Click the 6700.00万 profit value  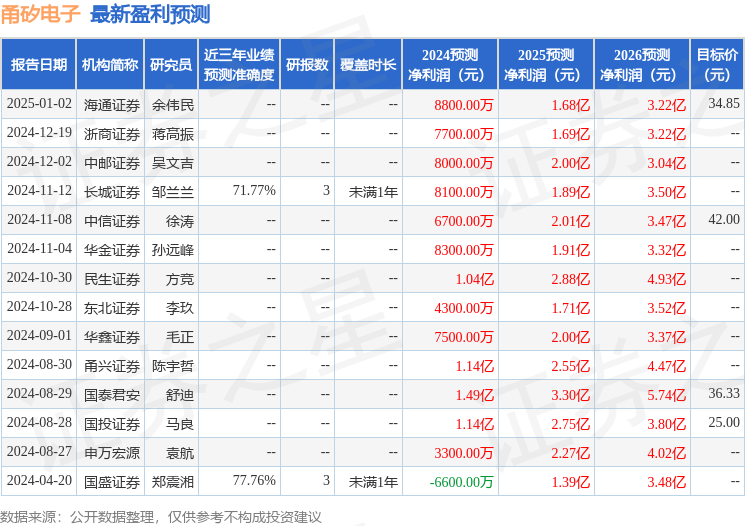point(464,221)
